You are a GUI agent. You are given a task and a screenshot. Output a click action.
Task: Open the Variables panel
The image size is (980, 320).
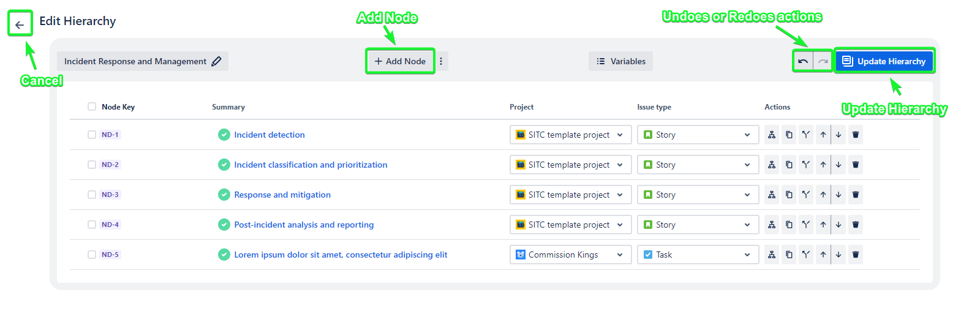point(620,61)
